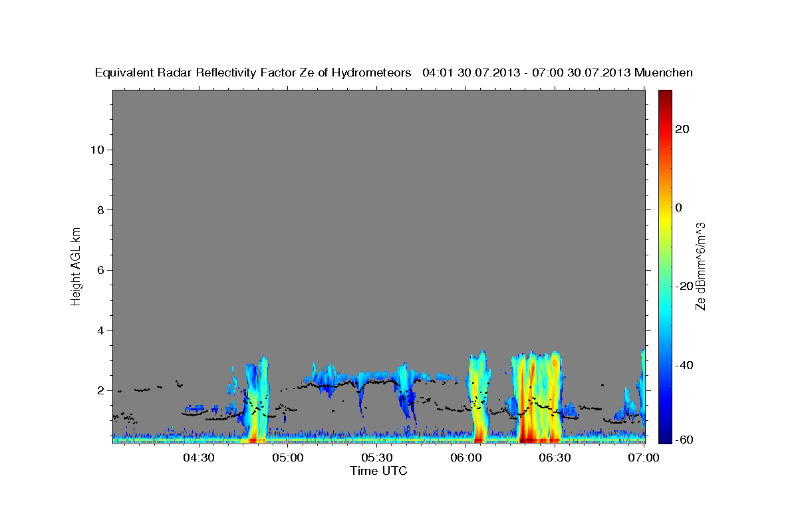Click the yellow band of the colorbar

(664, 219)
